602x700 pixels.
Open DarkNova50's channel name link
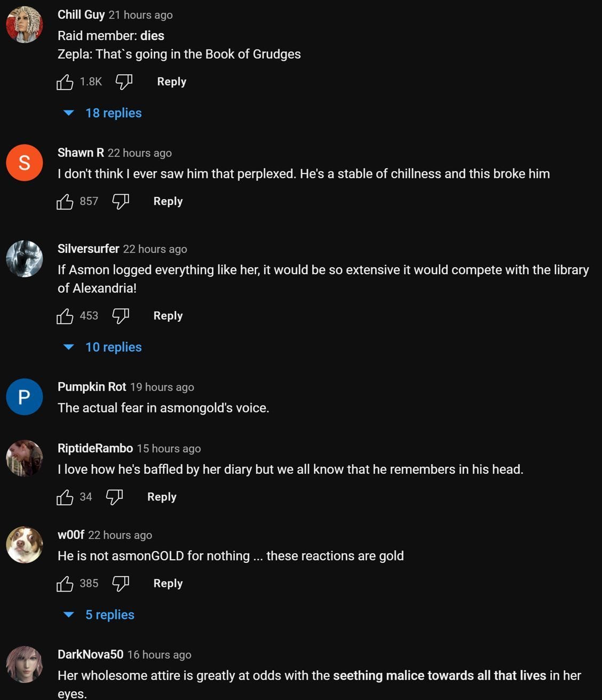90,654
